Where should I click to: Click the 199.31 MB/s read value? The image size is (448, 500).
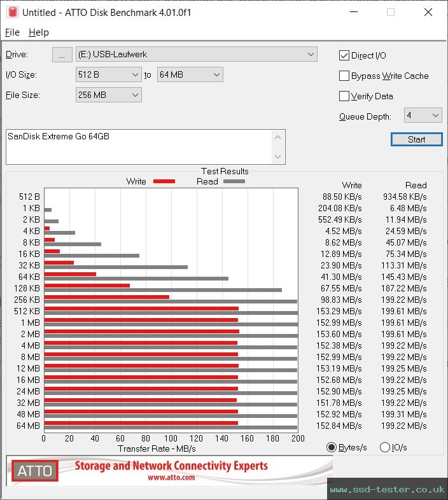point(404,415)
